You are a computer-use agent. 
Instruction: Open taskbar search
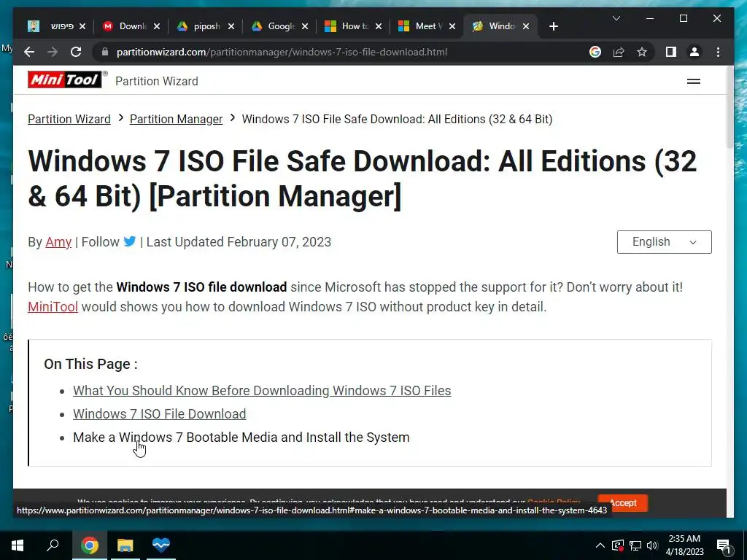[53, 545]
